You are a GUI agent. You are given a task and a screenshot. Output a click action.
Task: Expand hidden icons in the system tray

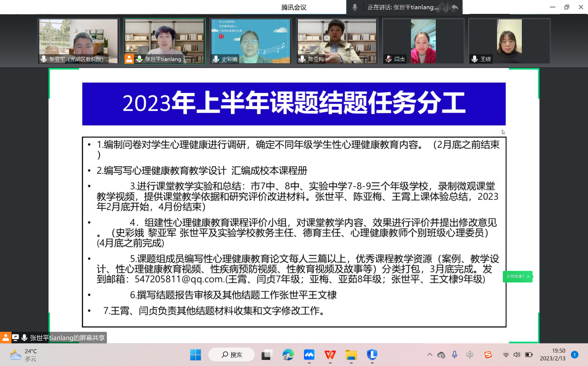click(429, 355)
